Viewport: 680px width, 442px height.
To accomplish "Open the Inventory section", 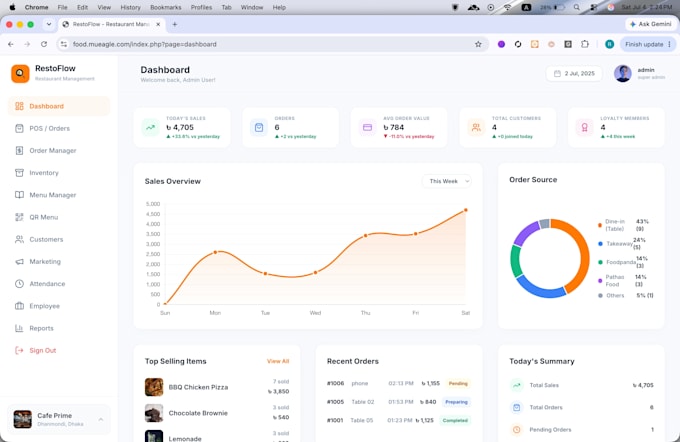I will point(59,173).
